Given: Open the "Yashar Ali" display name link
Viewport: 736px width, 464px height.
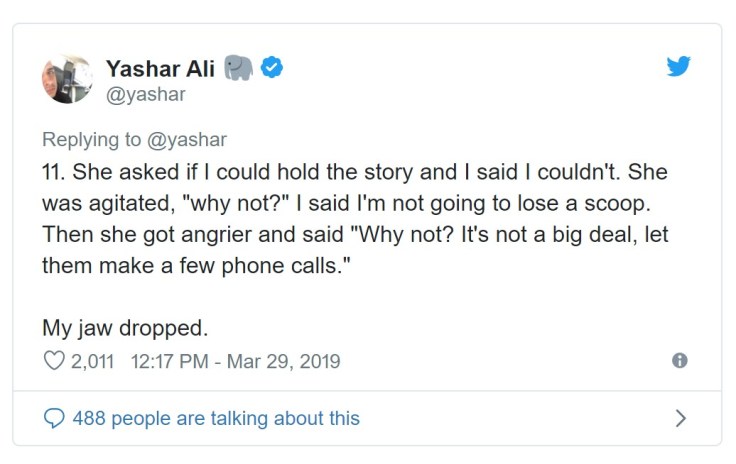Looking at the screenshot, I should pyautogui.click(x=162, y=68).
